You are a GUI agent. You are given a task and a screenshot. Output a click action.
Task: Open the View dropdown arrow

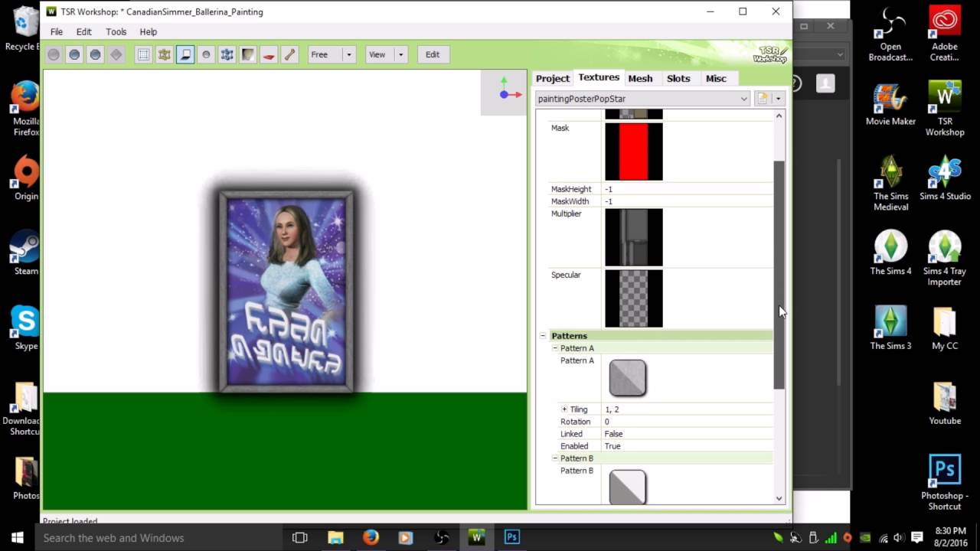click(x=400, y=54)
